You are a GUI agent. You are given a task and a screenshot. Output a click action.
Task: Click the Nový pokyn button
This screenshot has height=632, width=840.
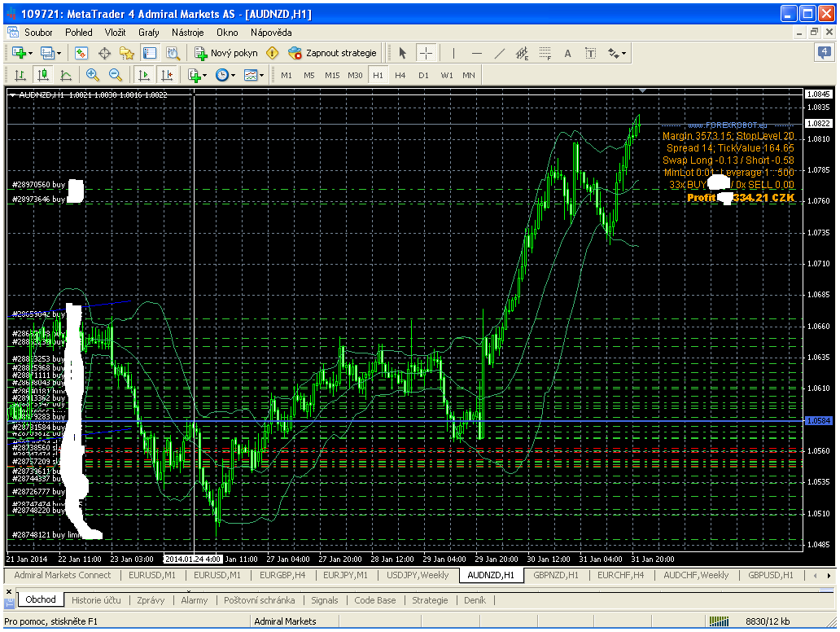pyautogui.click(x=226, y=53)
